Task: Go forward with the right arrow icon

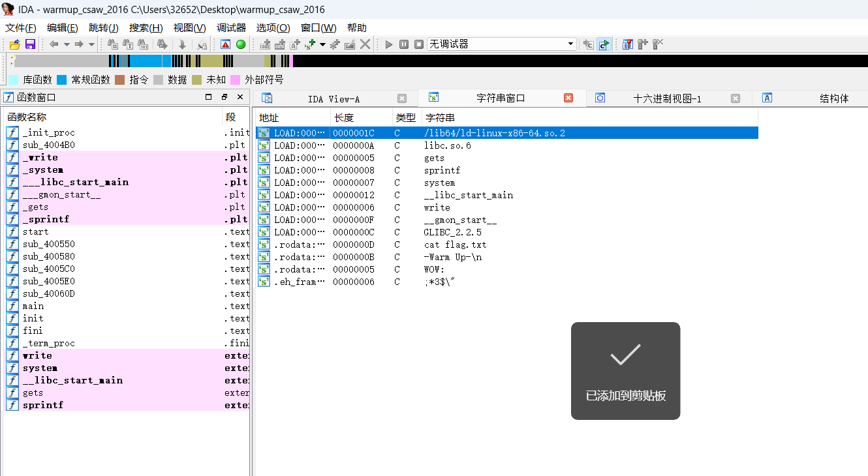Action: coord(79,44)
